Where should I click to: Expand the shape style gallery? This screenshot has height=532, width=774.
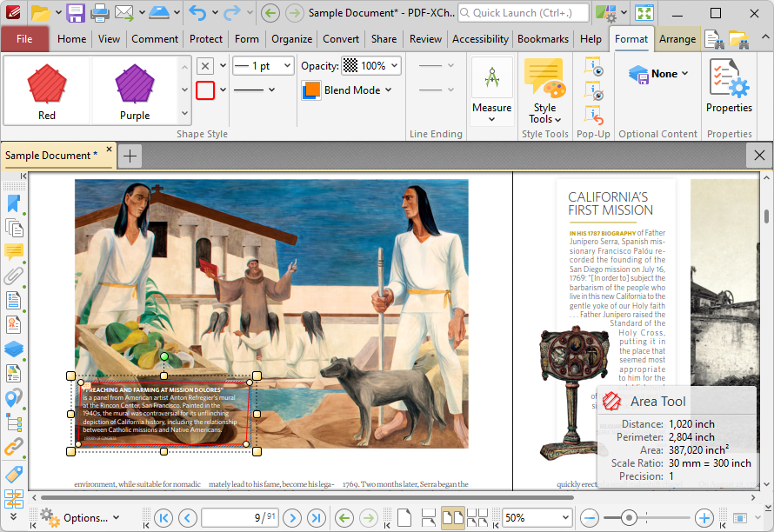[x=184, y=114]
